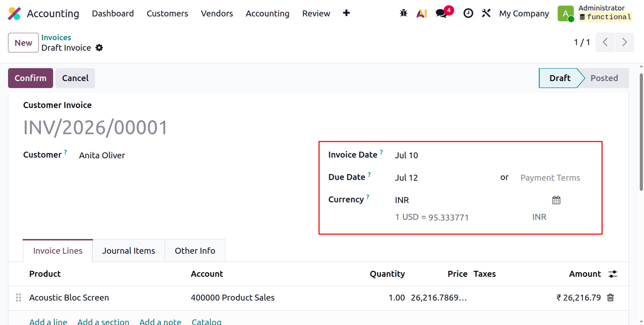
Task: Click the Accounting app logo icon
Action: point(14,13)
